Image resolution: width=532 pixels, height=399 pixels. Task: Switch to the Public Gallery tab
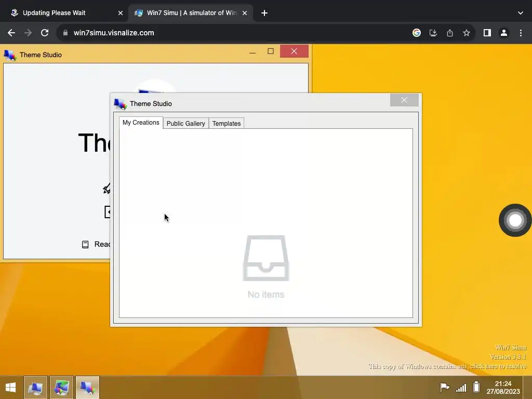[185, 124]
